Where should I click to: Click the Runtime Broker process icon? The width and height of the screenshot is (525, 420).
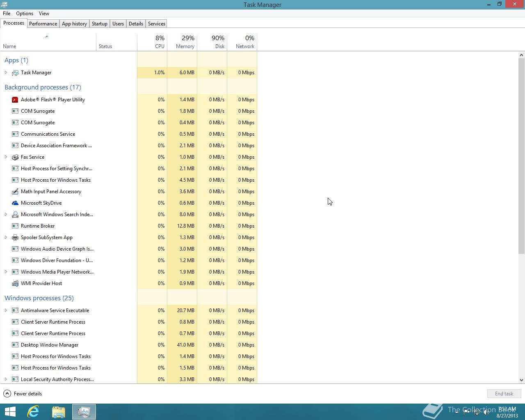point(15,226)
